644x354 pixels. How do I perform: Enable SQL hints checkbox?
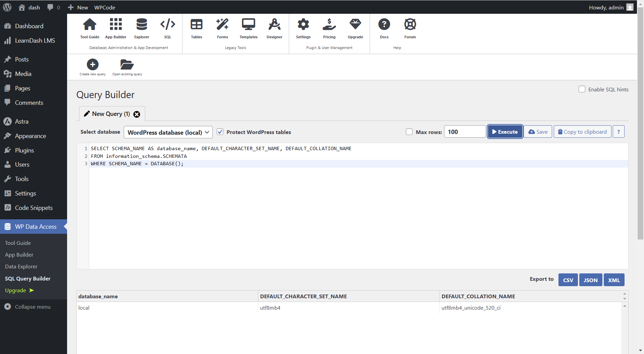point(582,89)
